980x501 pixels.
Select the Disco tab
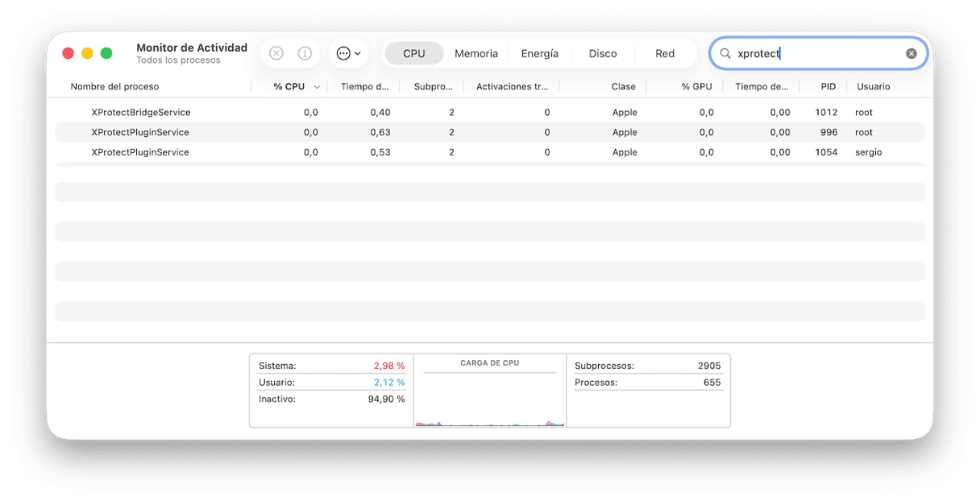tap(602, 53)
